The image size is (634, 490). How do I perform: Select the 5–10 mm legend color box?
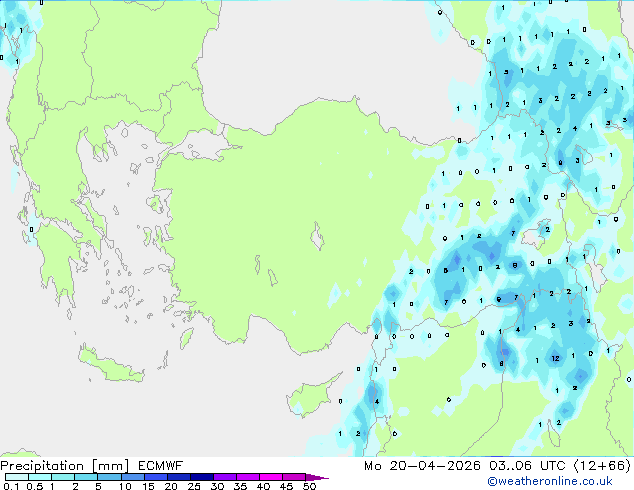pyautogui.click(x=109, y=477)
